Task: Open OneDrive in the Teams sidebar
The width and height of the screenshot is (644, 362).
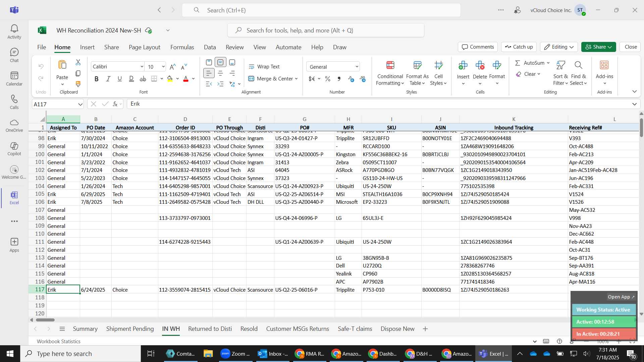Action: tap(14, 125)
